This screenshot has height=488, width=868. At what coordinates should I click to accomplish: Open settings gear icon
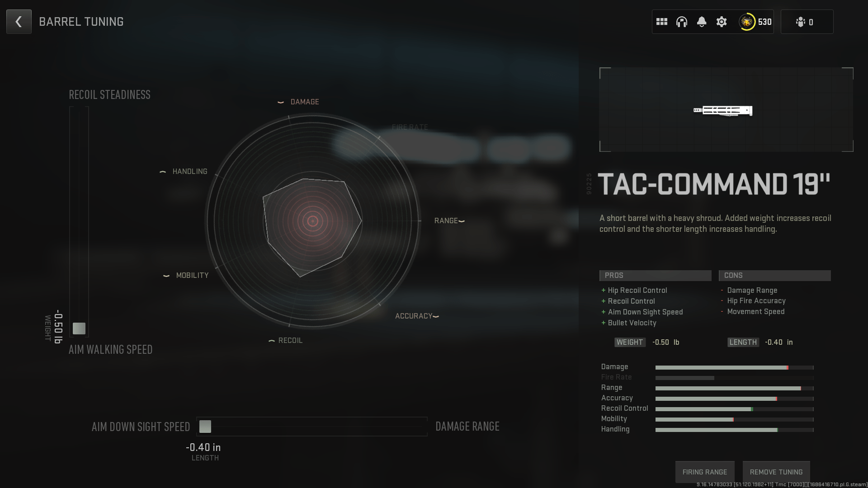coord(722,22)
